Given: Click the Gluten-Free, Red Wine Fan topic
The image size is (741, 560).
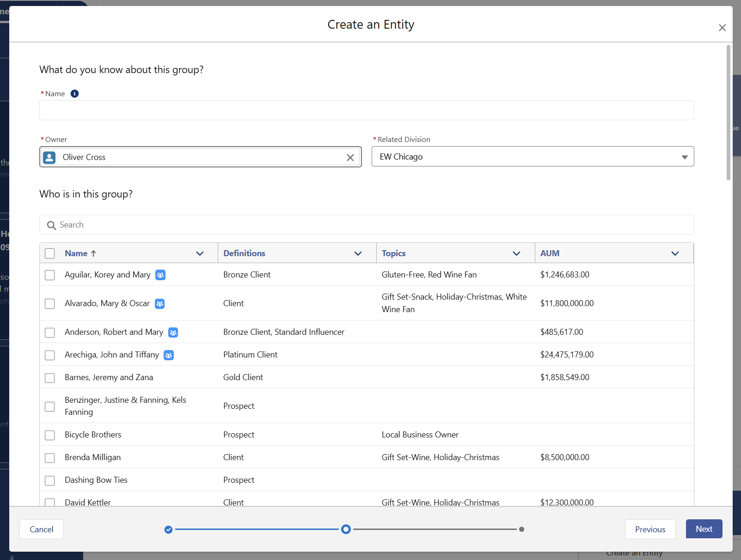Looking at the screenshot, I should point(429,275).
